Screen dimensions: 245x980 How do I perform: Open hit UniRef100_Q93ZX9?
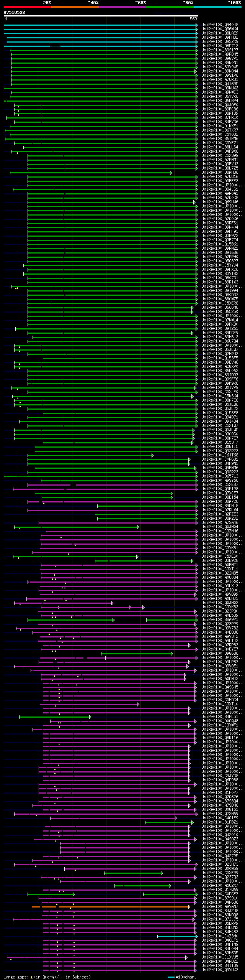[x=220, y=42]
